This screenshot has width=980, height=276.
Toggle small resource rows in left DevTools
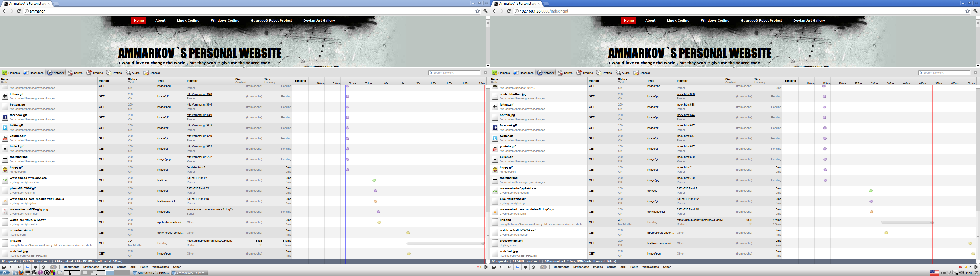(x=27, y=267)
